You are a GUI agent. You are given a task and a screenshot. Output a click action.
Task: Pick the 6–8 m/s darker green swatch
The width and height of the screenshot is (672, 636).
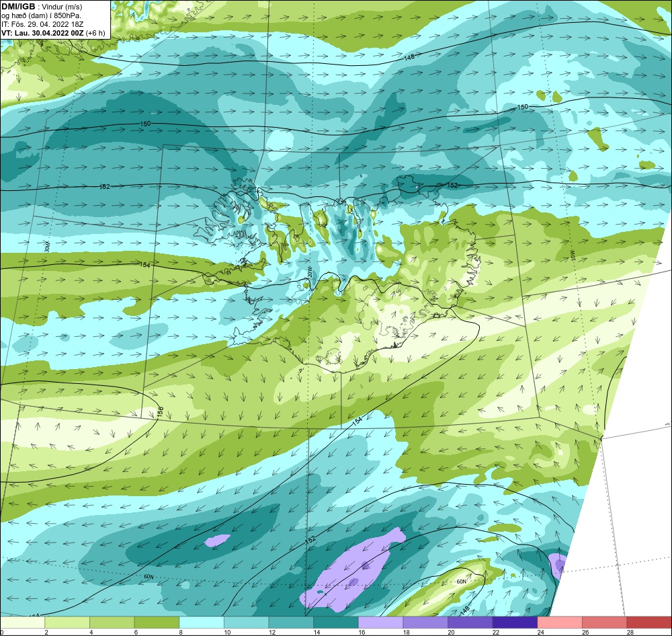pos(157,623)
